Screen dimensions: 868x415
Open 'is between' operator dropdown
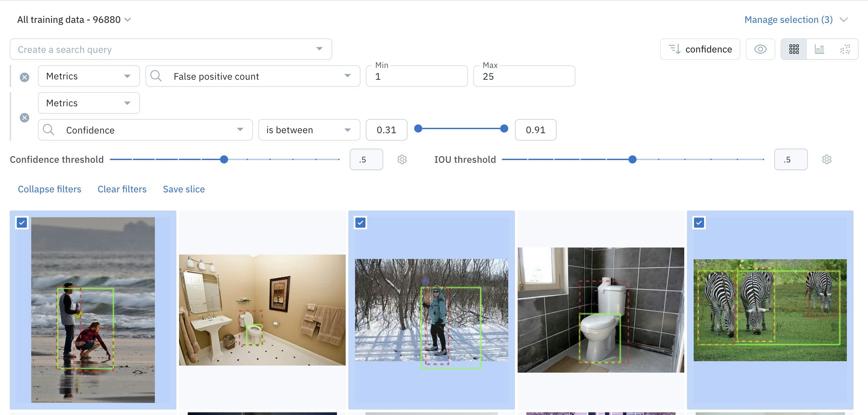click(x=309, y=129)
